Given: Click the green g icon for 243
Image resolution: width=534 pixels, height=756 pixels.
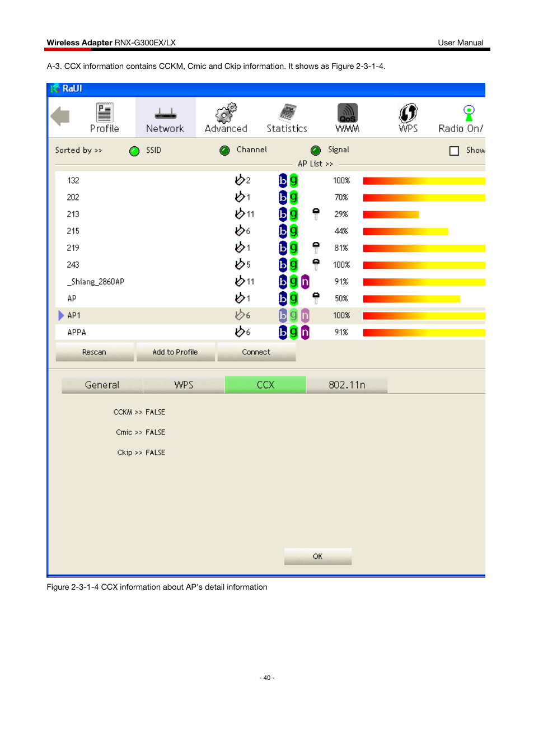Looking at the screenshot, I should pyautogui.click(x=294, y=264).
